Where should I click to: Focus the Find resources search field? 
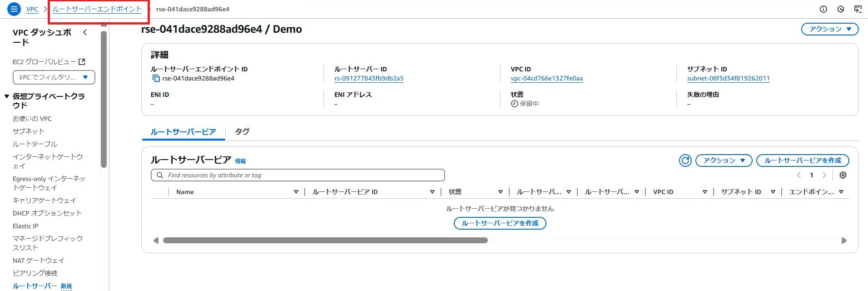point(298,175)
